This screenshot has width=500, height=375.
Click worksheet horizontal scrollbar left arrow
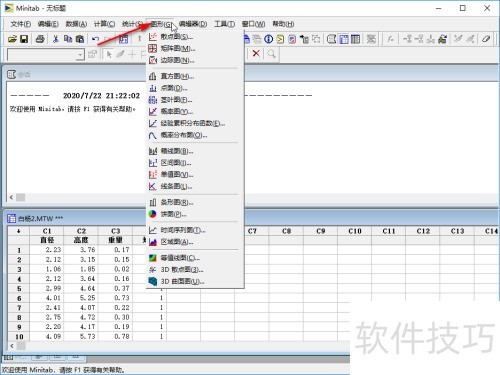(x=12, y=346)
